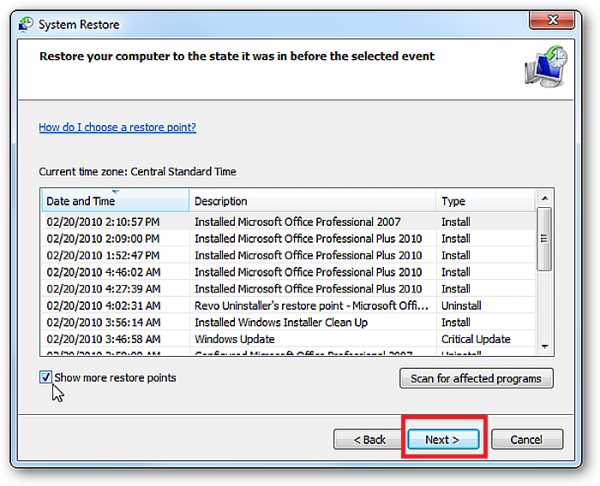Click the restore list scrollbar thumb
The height and width of the screenshot is (486, 600).
pyautogui.click(x=544, y=239)
